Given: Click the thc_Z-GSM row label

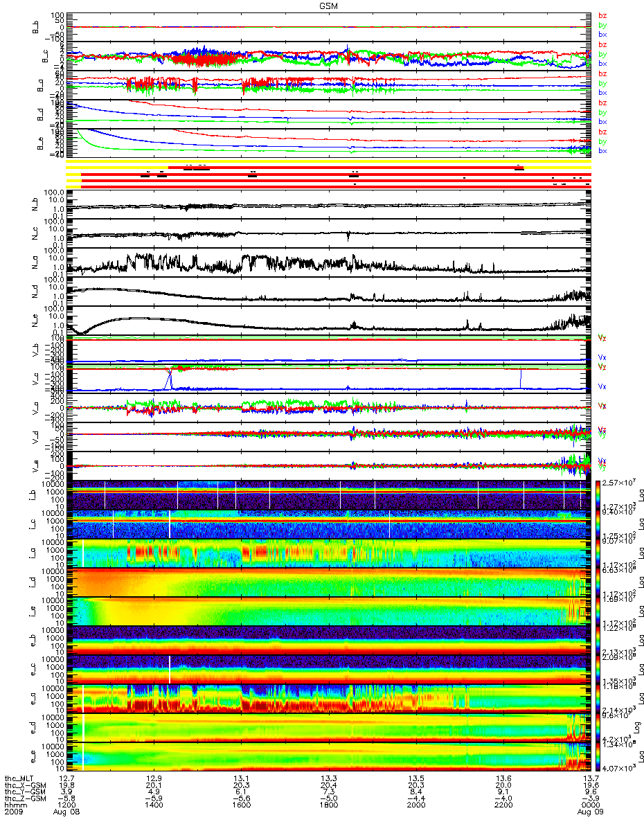Looking at the screenshot, I should (x=24, y=800).
